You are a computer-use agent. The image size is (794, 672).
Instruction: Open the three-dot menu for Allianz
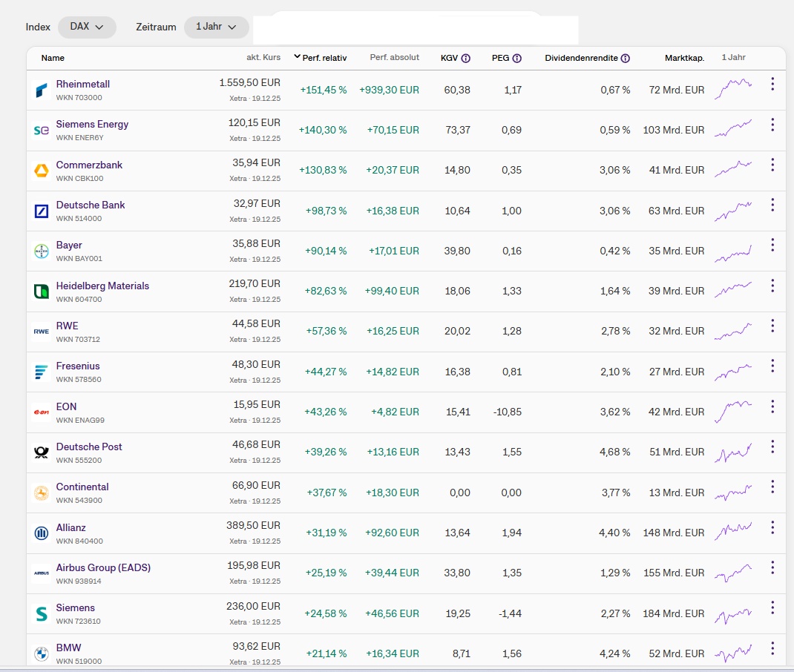(x=772, y=527)
